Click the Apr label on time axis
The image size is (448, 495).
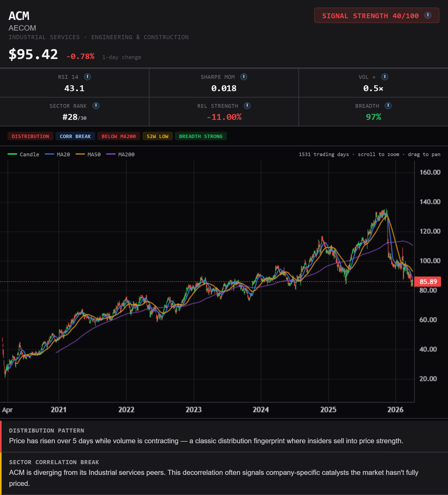[x=8, y=410]
